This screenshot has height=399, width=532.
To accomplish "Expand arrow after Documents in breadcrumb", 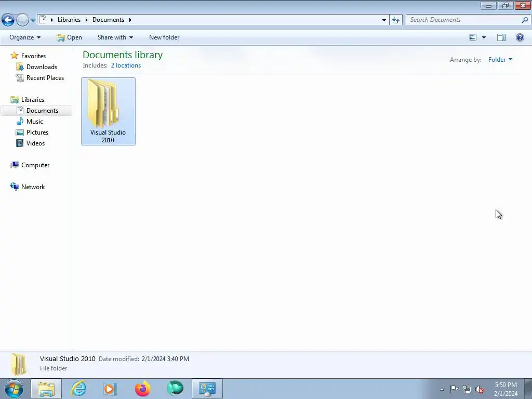I will click(x=130, y=20).
